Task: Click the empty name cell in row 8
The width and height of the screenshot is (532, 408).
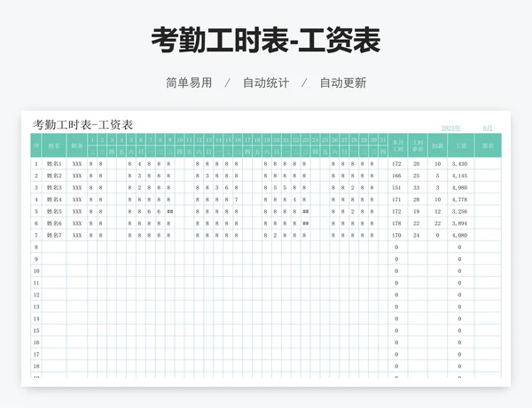Action: [54, 247]
